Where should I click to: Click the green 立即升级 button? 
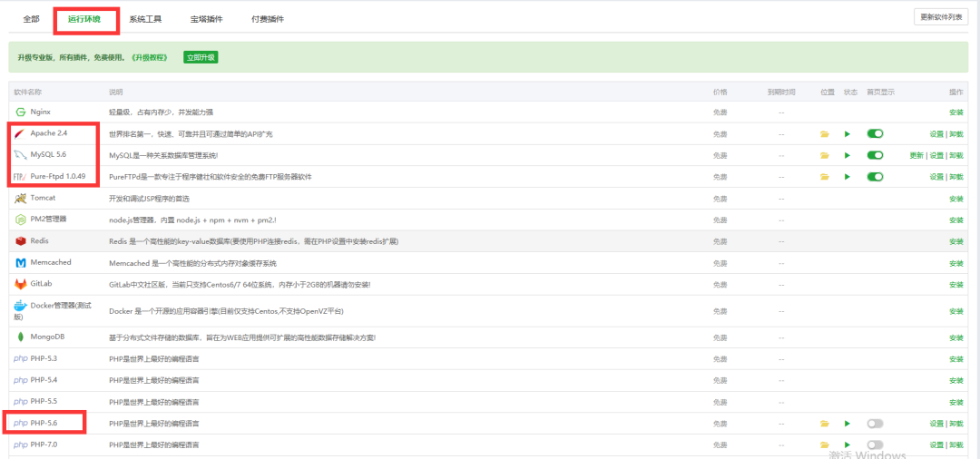tap(201, 57)
